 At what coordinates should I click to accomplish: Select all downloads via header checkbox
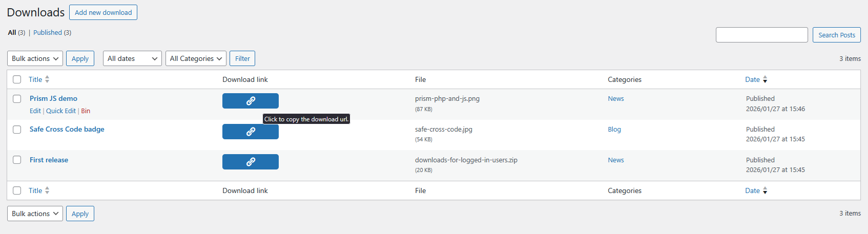click(x=17, y=79)
